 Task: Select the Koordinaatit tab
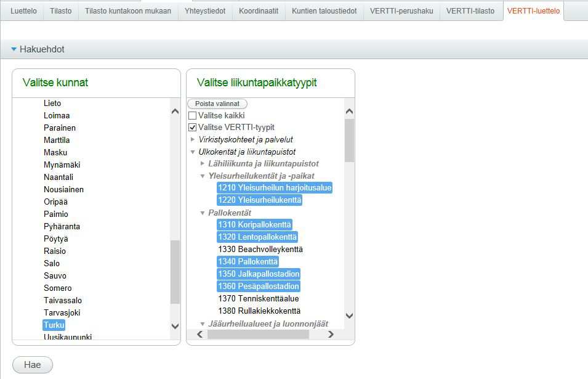coord(259,11)
